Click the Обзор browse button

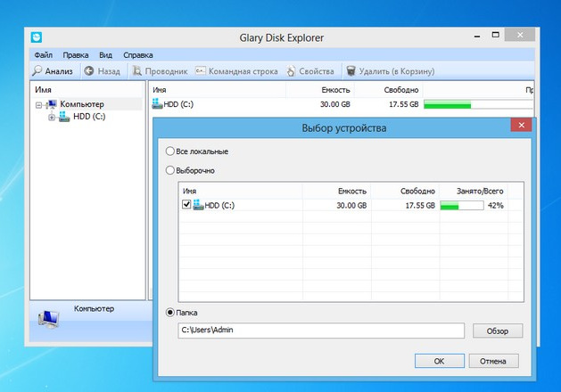tap(498, 331)
